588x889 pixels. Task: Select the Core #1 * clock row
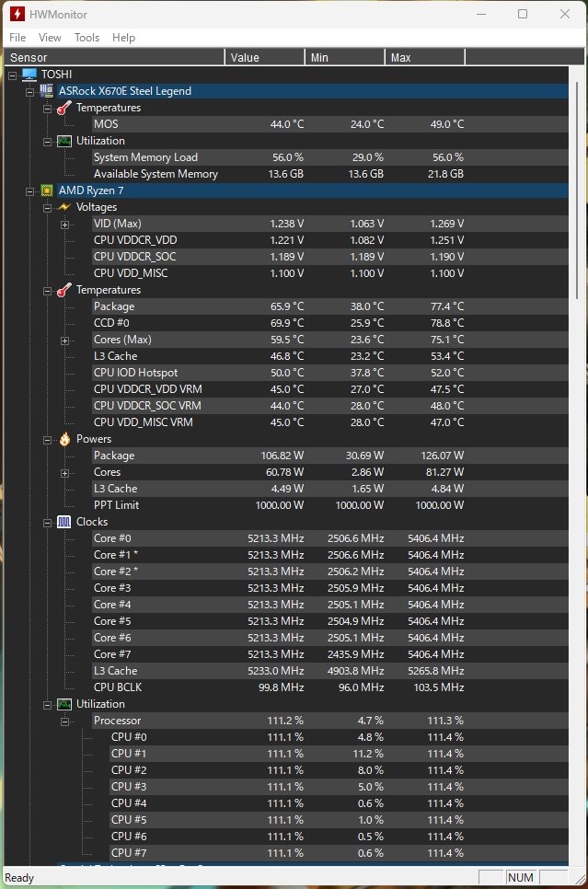(330, 555)
